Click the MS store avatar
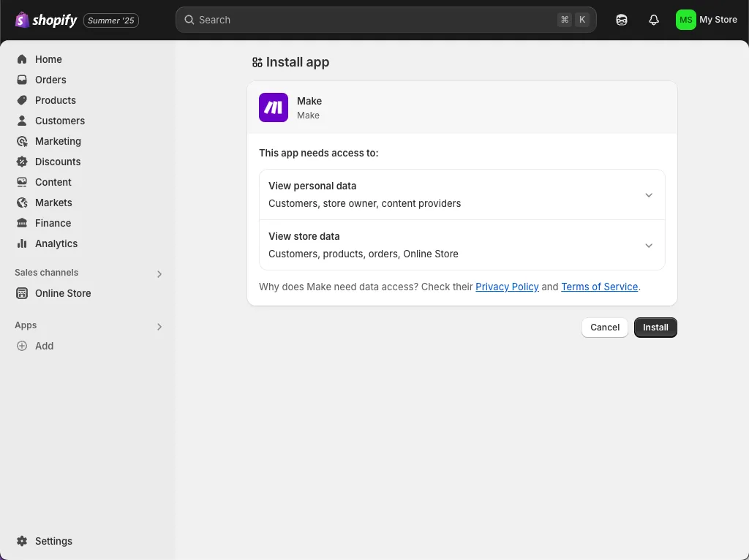The image size is (749, 560). pos(685,20)
